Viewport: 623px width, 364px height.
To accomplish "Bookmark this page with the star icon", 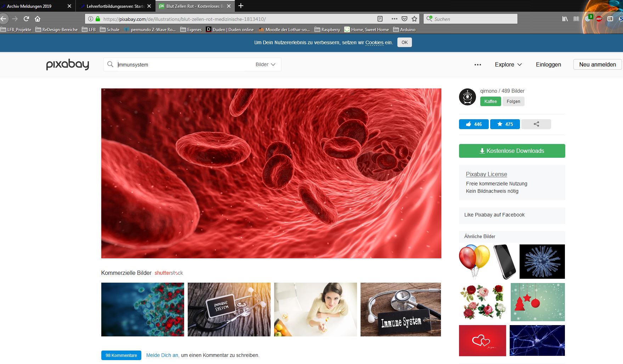I will [x=414, y=19].
